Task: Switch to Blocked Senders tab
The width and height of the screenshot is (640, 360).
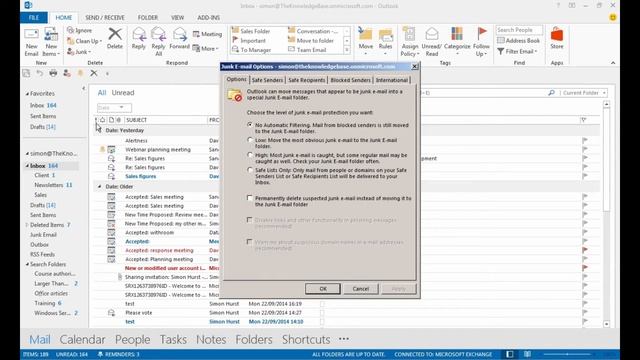Action: pyautogui.click(x=350, y=80)
